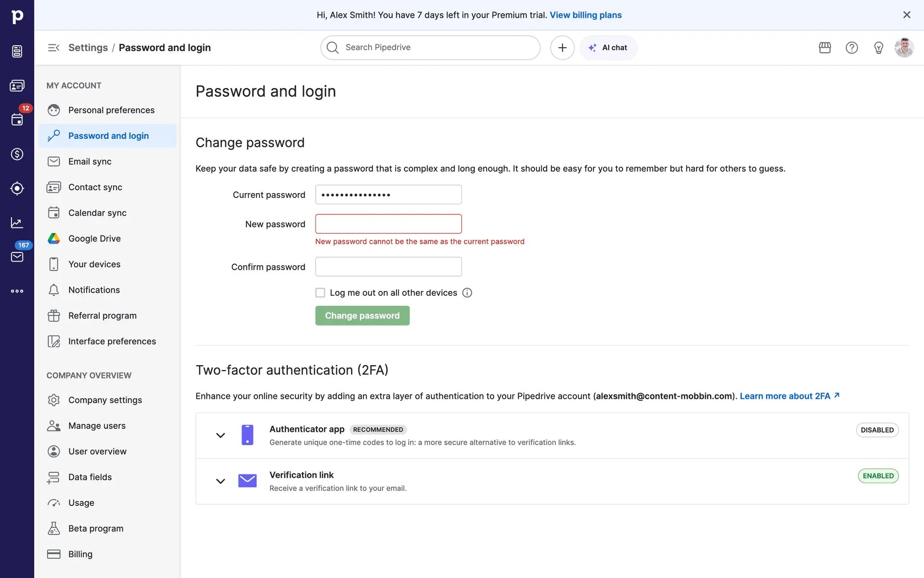Open the Marketplace icon in top bar
Image resolution: width=924 pixels, height=578 pixels.
(x=825, y=48)
